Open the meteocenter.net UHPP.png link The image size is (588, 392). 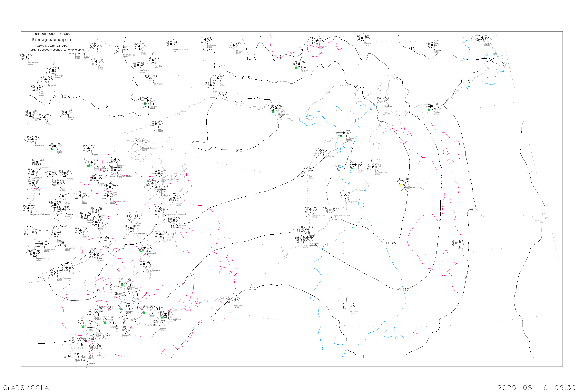coord(55,50)
